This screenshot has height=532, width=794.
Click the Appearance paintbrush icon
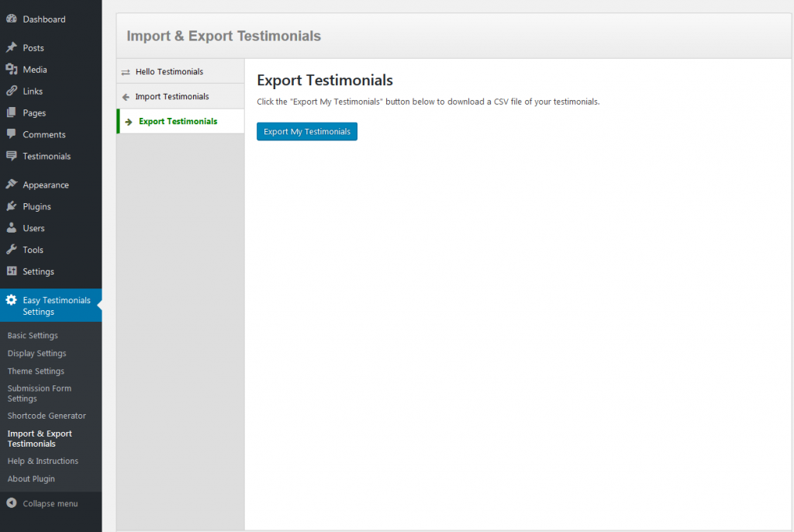click(x=12, y=185)
